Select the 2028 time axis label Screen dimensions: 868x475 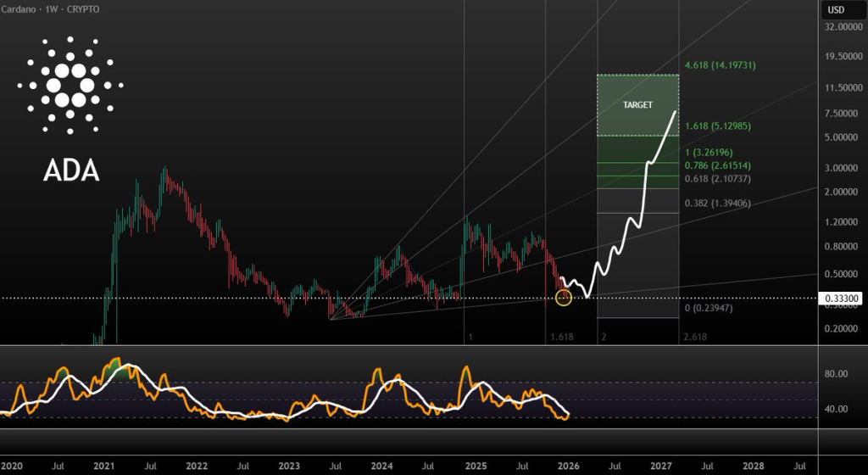click(752, 467)
